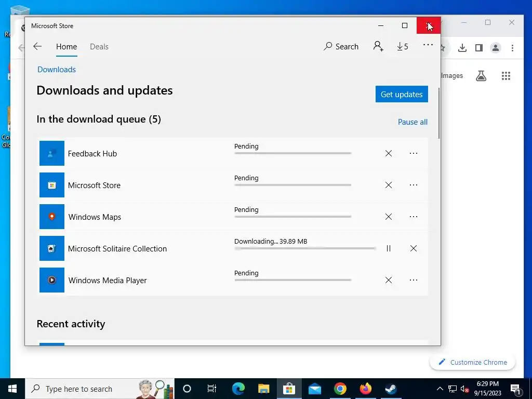Screen dimensions: 532x399
Task: Click the Feedback Hub app icon
Action: point(52,153)
